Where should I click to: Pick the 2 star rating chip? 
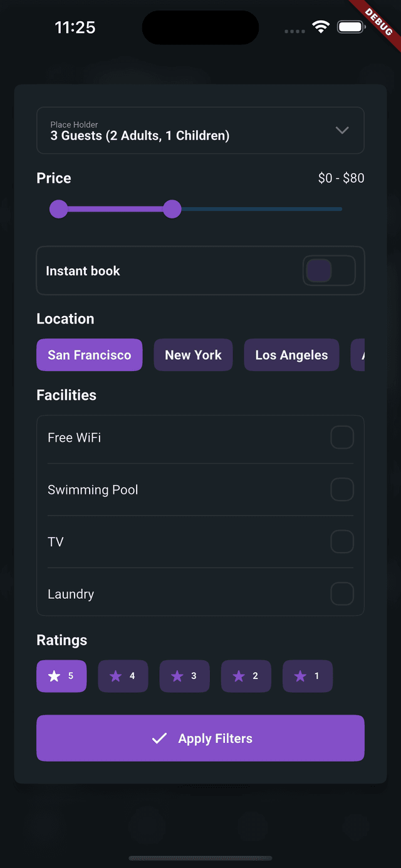pos(246,676)
